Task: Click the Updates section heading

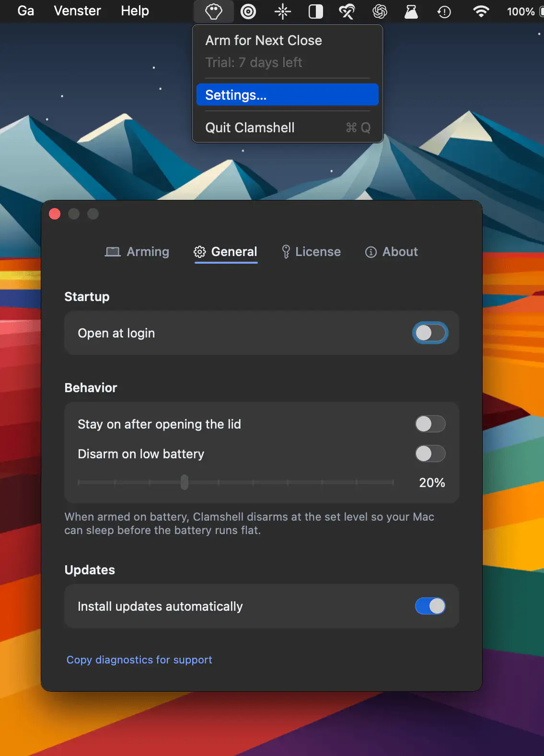Action: pos(90,570)
